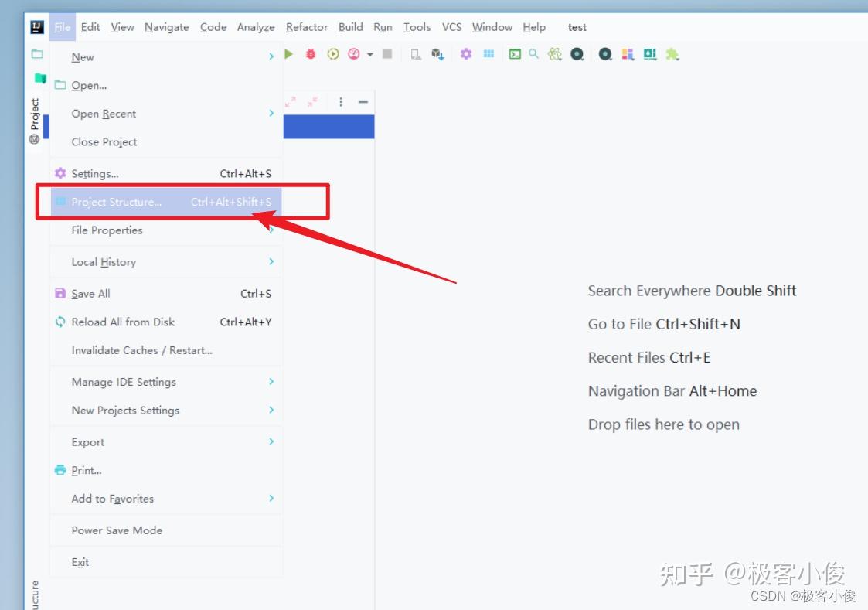Image resolution: width=868 pixels, height=610 pixels.
Task: Click the Profiler gauge icon in the toolbar
Action: pos(354,54)
